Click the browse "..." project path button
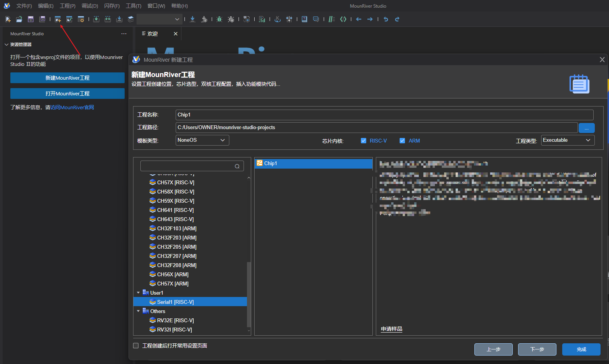This screenshot has height=364, width=609. (x=587, y=128)
